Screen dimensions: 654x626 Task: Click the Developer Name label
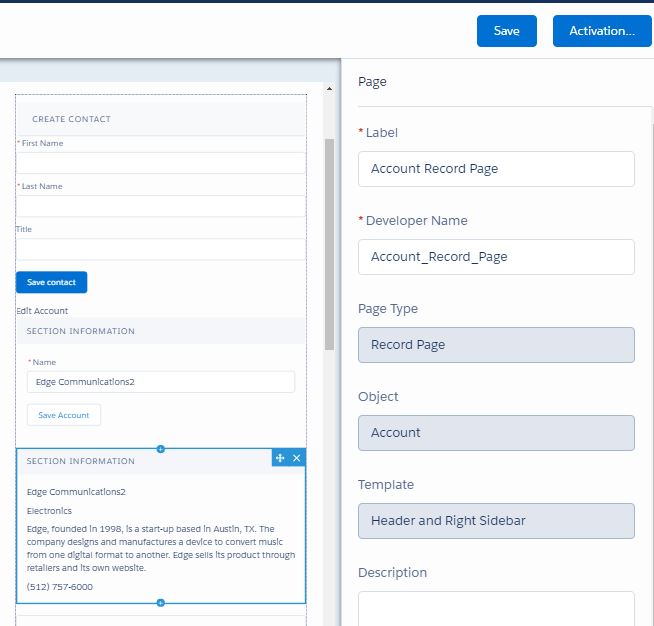tap(416, 221)
